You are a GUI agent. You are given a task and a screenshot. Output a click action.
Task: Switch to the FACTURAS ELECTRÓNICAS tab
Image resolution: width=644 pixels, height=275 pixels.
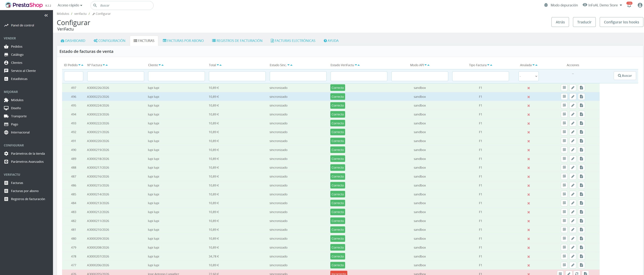[293, 41]
